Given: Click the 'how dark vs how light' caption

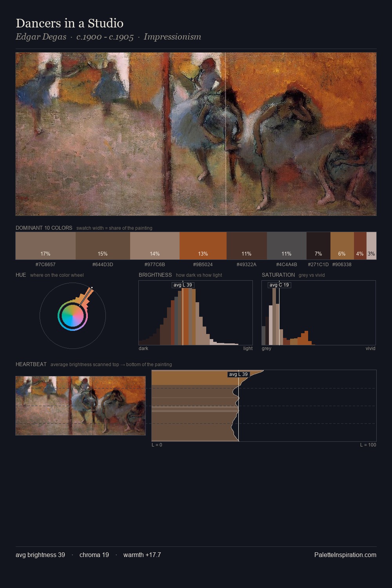Looking at the screenshot, I should tap(199, 275).
